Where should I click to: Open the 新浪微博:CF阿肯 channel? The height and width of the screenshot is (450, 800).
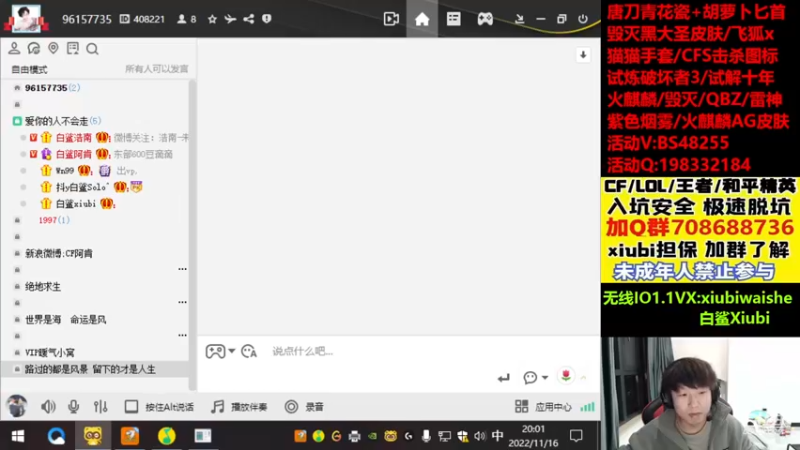[x=59, y=253]
